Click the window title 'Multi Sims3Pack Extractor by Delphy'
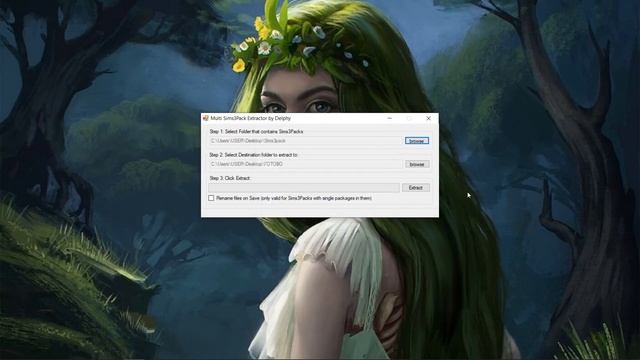The image size is (640, 360). pos(251,118)
